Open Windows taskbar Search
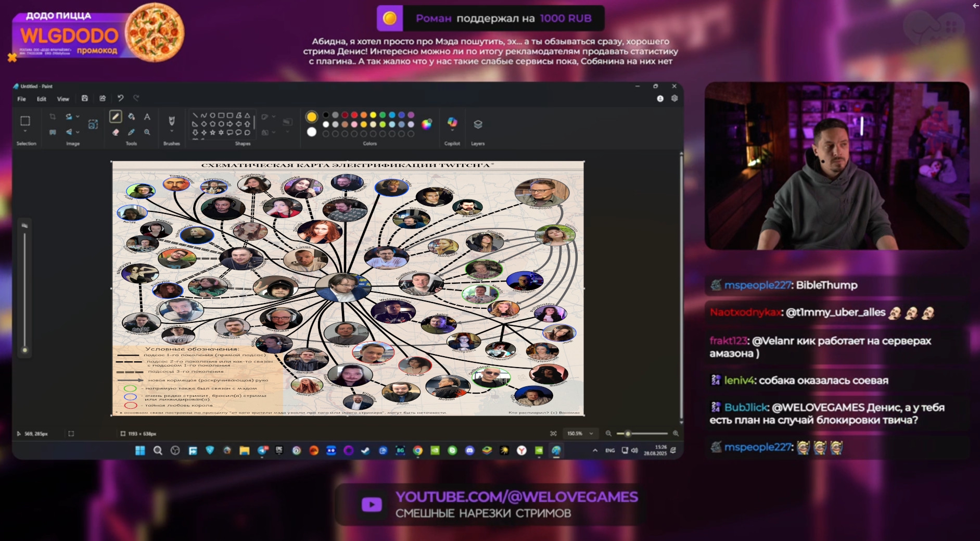The width and height of the screenshot is (980, 541). [158, 450]
